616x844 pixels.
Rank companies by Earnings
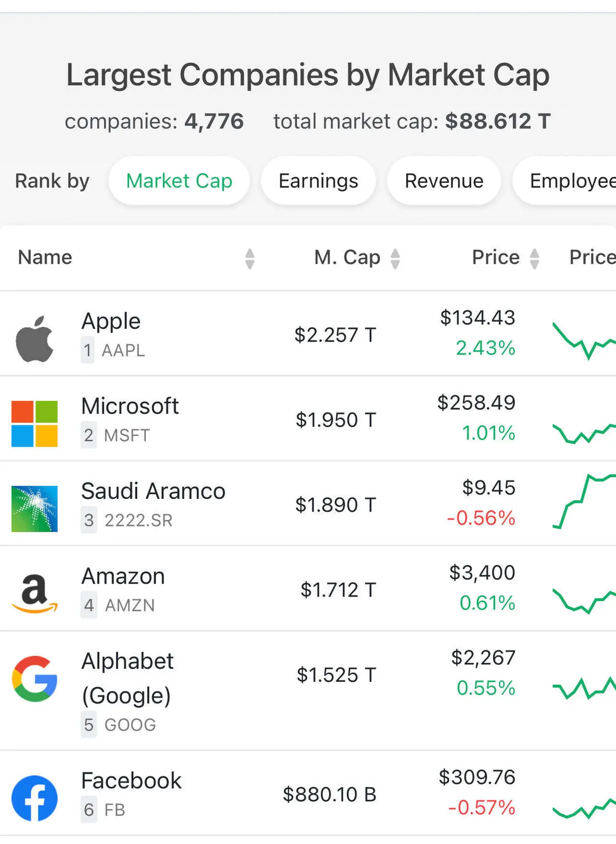[318, 181]
